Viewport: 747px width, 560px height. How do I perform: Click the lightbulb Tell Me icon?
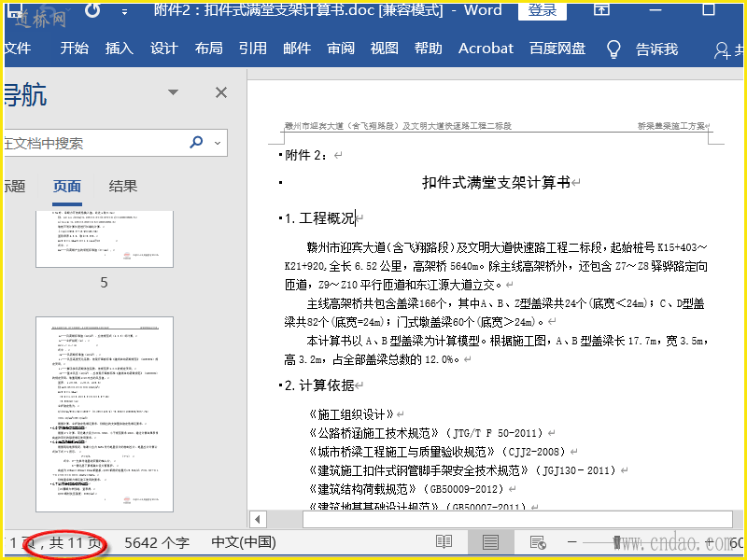tap(614, 49)
